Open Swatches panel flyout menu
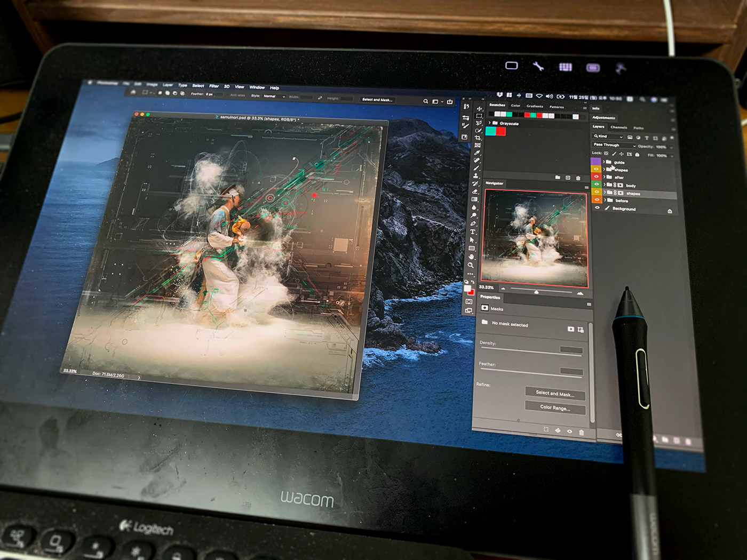Viewport: 747px width, 560px height. pos(585,108)
